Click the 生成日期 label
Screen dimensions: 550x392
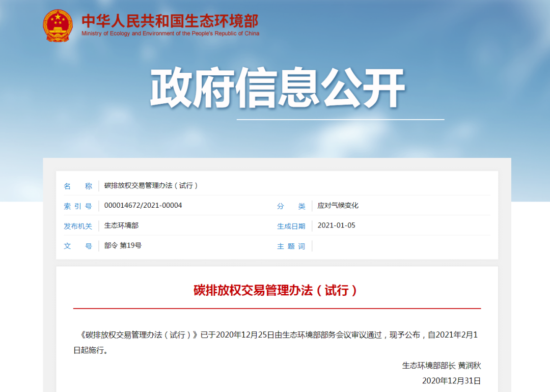click(x=291, y=226)
